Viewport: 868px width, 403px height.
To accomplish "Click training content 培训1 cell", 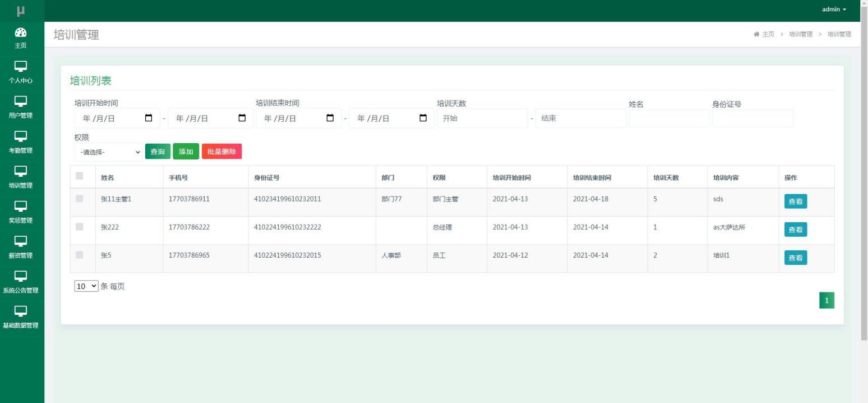I will point(722,255).
